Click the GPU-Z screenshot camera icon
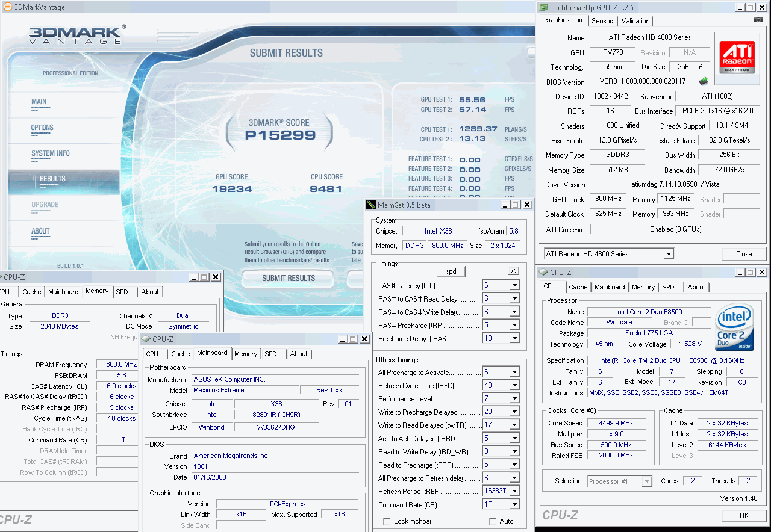Viewport: 771px width, 532px height. (758, 20)
